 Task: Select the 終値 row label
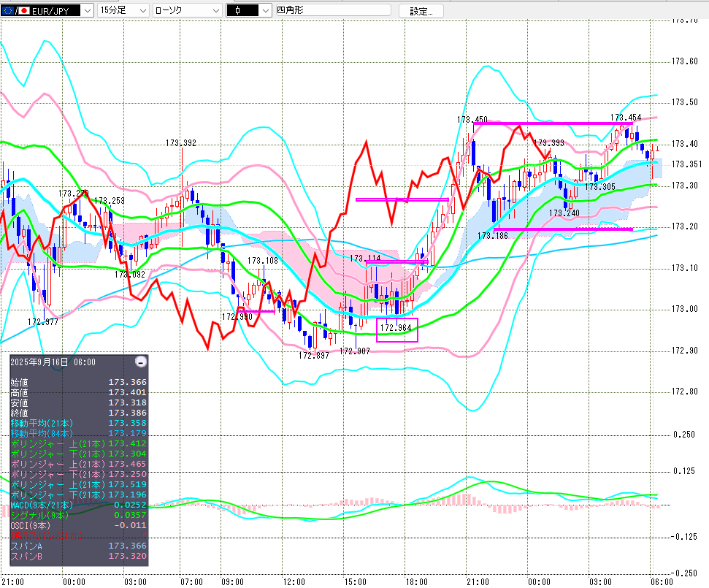click(x=19, y=413)
